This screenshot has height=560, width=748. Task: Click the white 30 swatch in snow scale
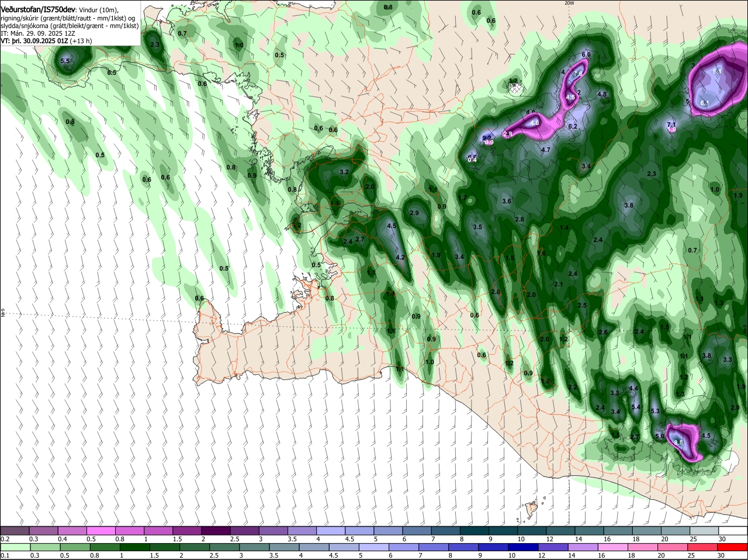pos(733,531)
